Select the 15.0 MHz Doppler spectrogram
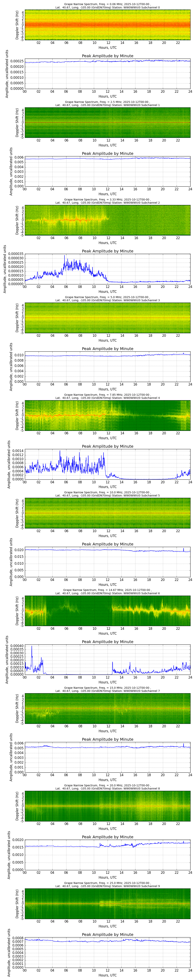The image size is (196, 980). click(x=107, y=708)
